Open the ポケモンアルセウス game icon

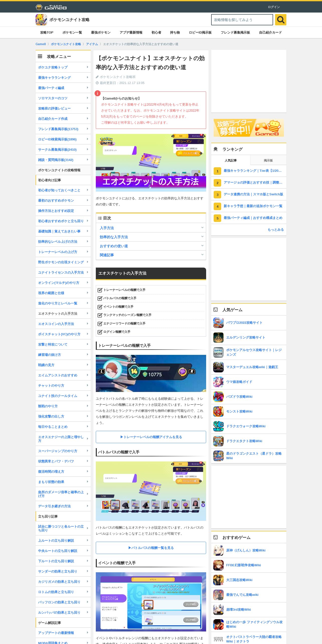pos(218,352)
